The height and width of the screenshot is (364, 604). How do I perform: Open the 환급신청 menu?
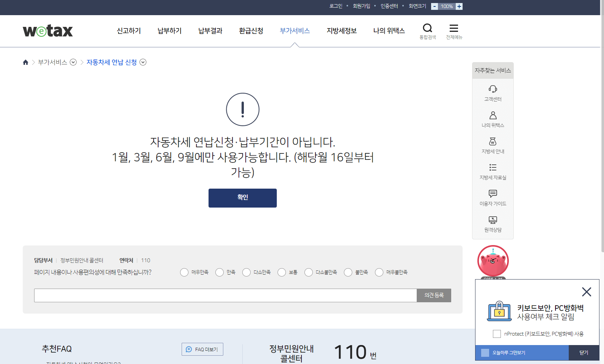coord(251,31)
